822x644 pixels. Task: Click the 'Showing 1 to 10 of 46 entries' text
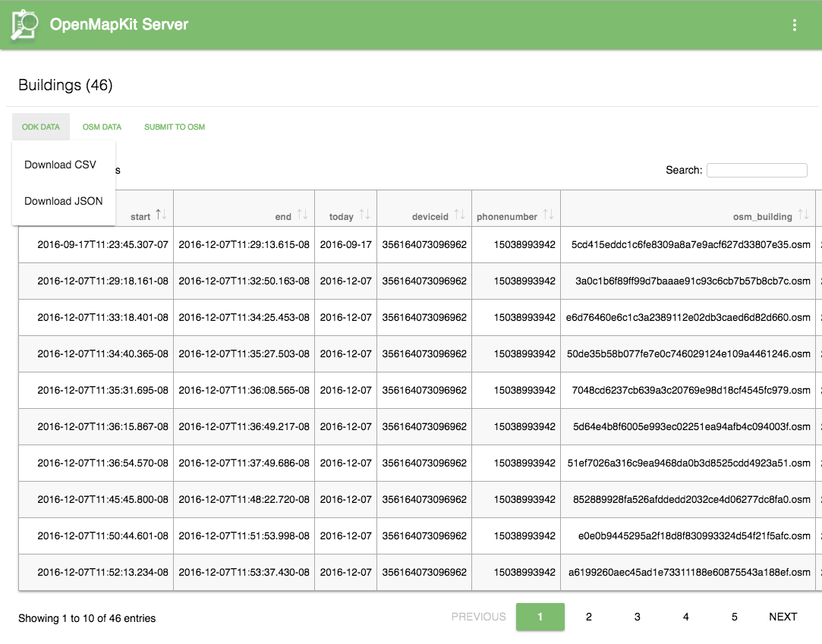(x=87, y=618)
